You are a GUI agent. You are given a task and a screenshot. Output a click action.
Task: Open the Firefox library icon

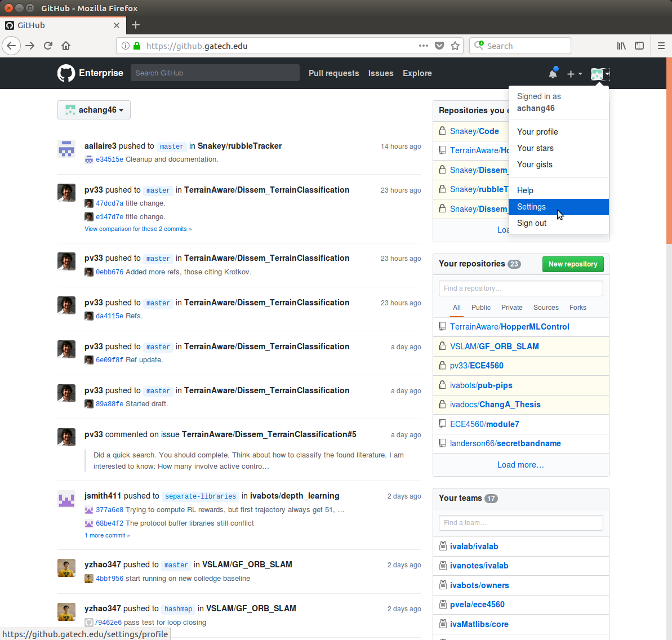[x=621, y=46]
